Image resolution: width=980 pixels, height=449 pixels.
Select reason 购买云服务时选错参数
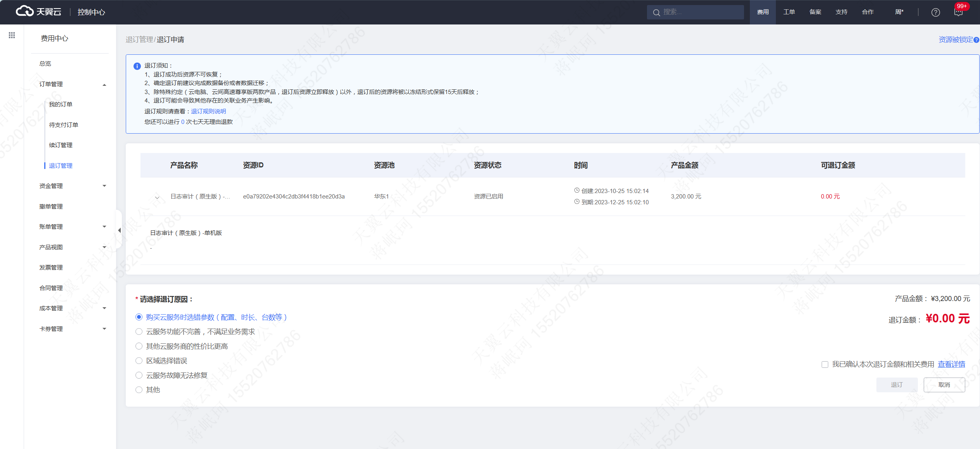pos(139,317)
